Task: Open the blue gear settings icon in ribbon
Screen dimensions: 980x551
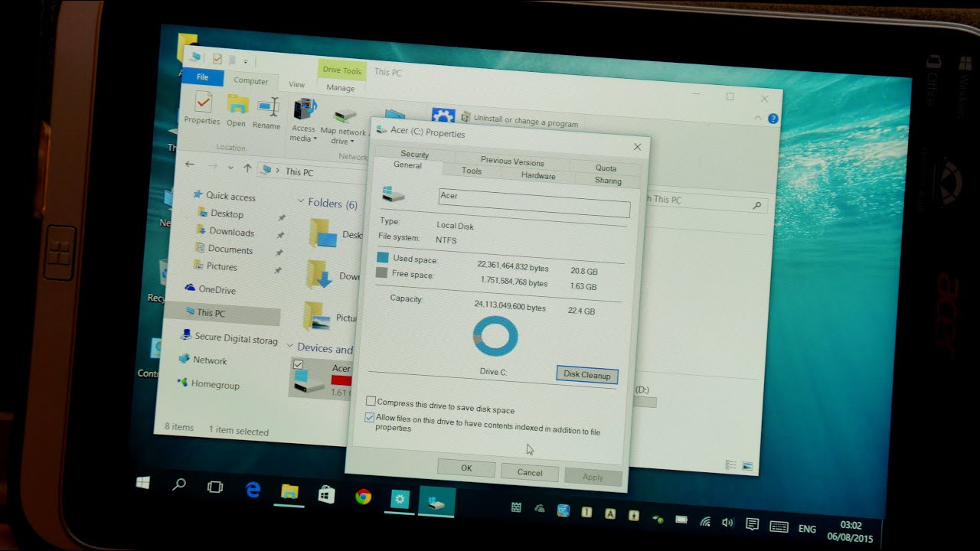Action: click(x=443, y=116)
